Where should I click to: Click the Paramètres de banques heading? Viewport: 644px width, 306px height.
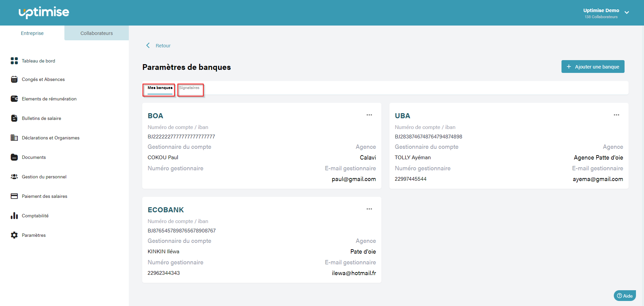[186, 67]
